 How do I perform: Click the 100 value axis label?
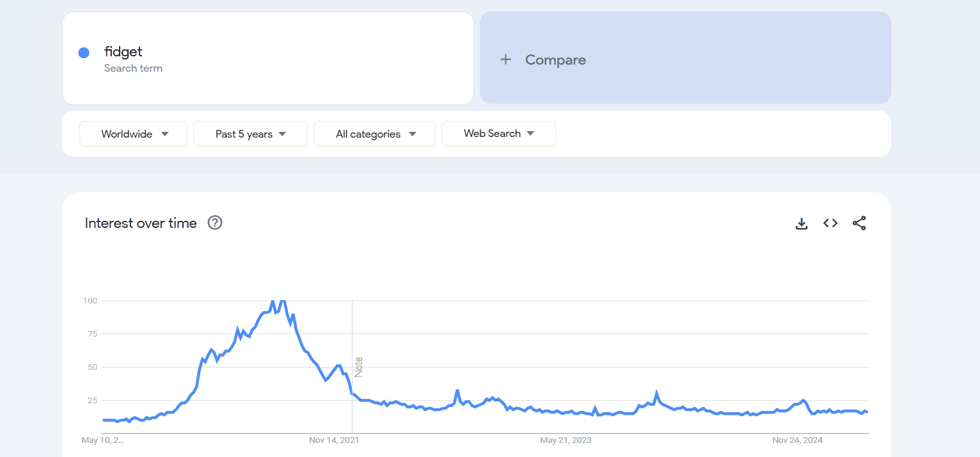[90, 301]
